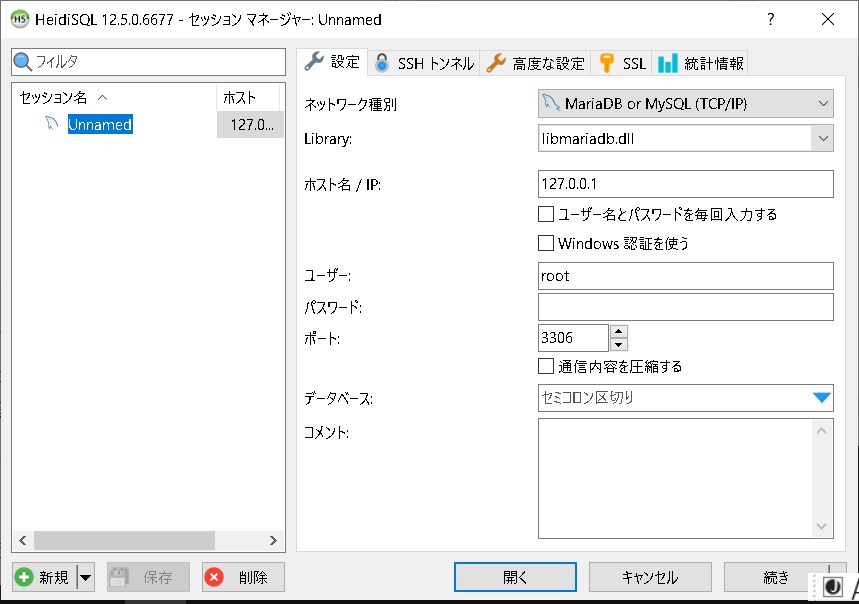This screenshot has width=859, height=604.
Task: Click the ホスト column header
Action: point(248,97)
